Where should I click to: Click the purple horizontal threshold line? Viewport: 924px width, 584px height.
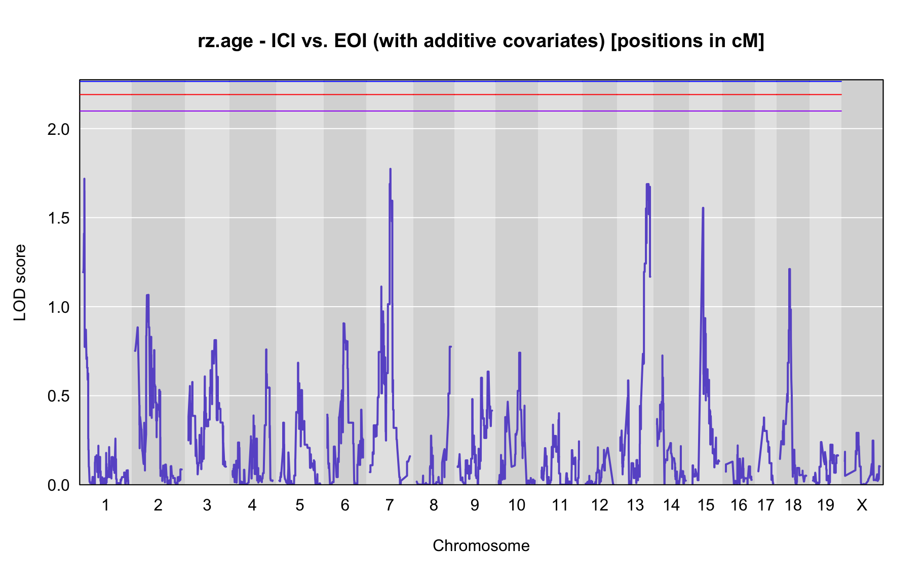click(460, 111)
